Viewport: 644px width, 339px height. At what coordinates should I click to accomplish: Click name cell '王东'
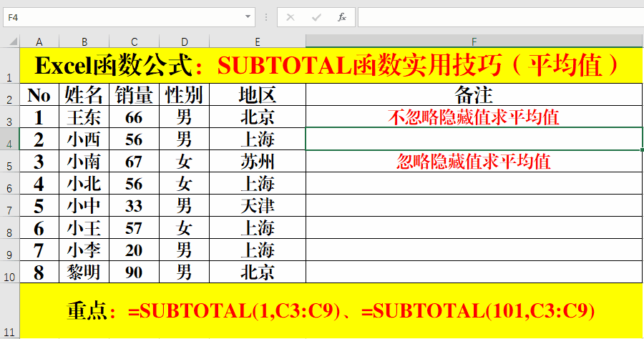pos(84,117)
